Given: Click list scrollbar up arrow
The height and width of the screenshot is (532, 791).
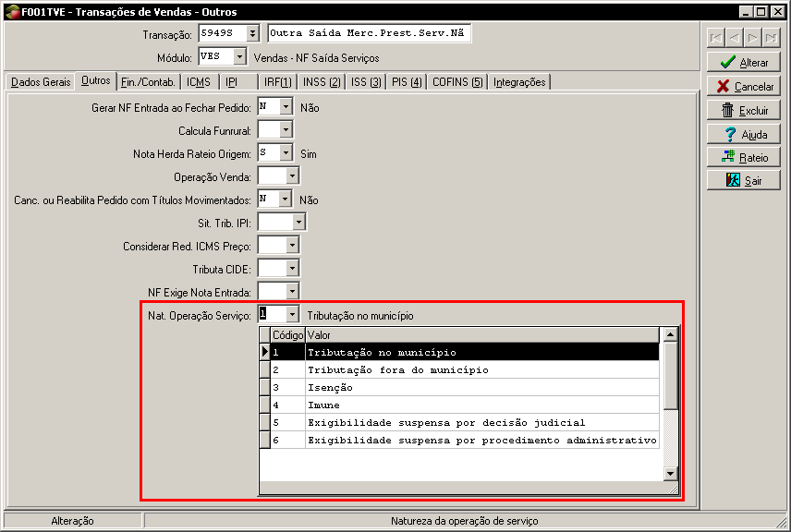Looking at the screenshot, I should tap(671, 334).
